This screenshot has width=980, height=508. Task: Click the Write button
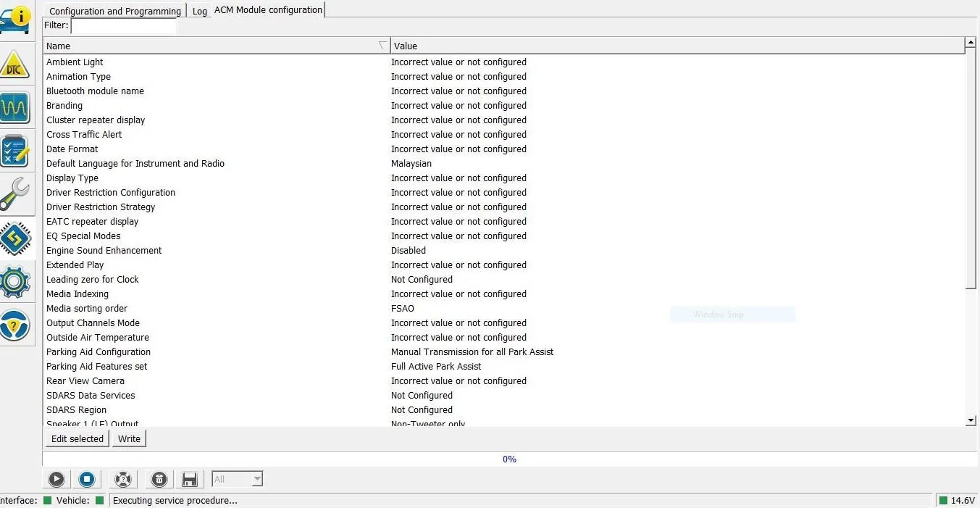(129, 438)
